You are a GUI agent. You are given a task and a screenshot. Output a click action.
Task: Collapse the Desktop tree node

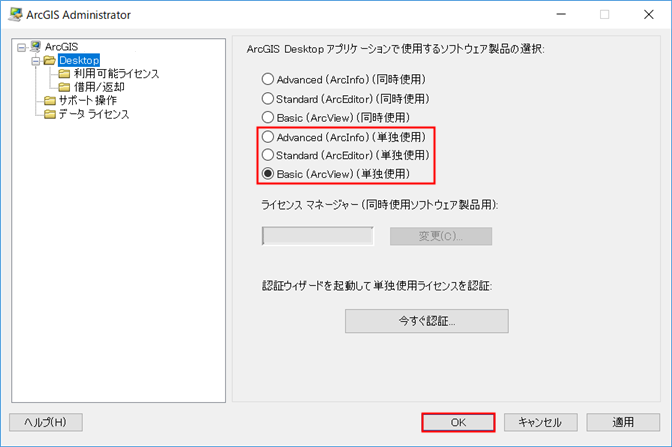[36, 61]
